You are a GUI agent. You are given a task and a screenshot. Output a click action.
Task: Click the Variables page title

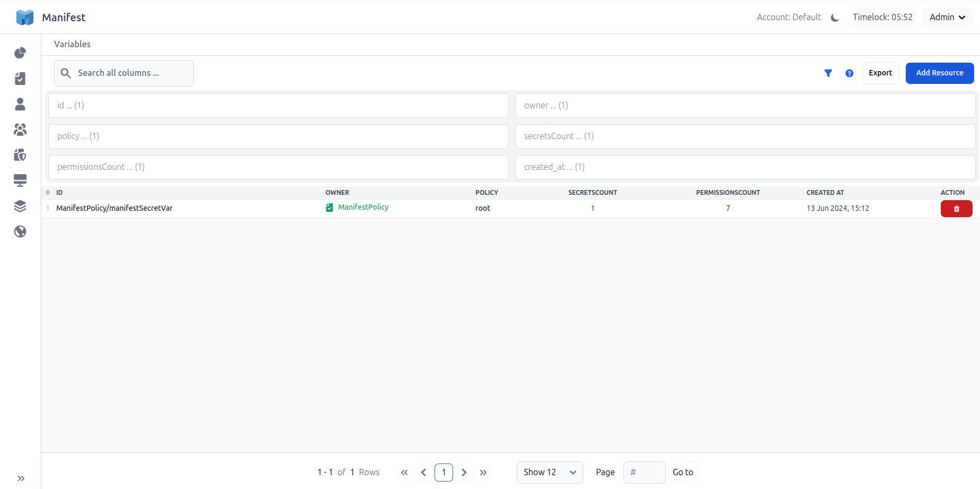point(72,45)
